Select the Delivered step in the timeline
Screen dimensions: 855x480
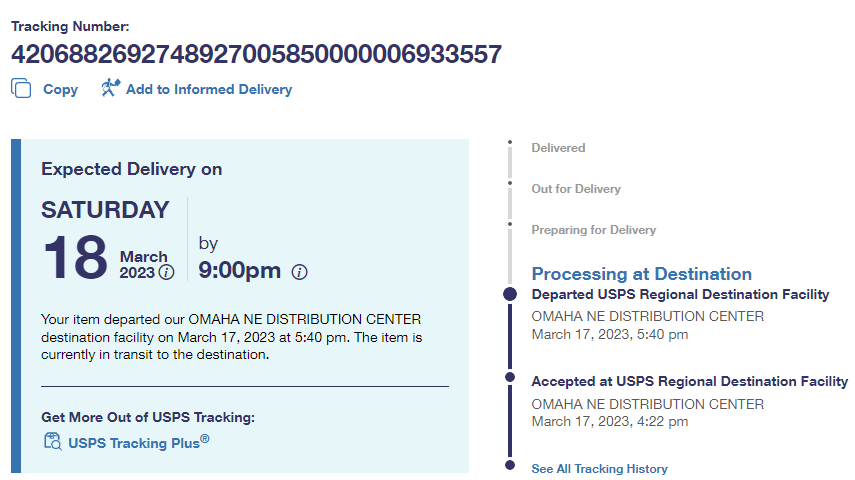tap(558, 148)
